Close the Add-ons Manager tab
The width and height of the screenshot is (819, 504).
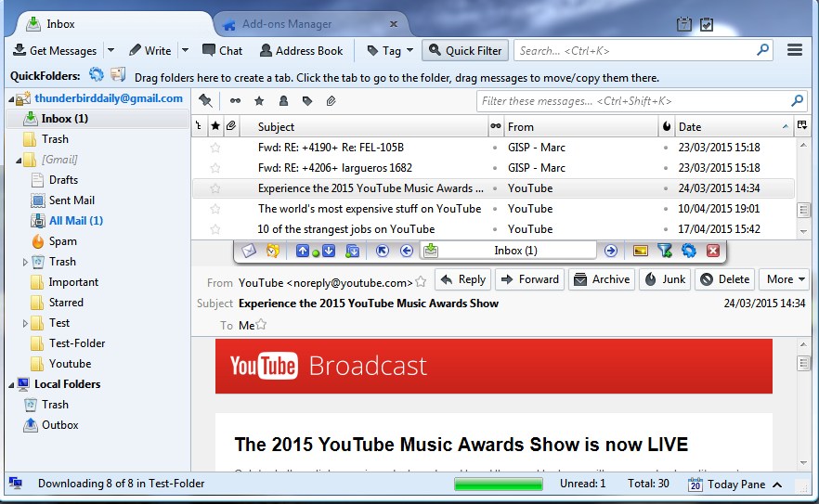(x=394, y=24)
